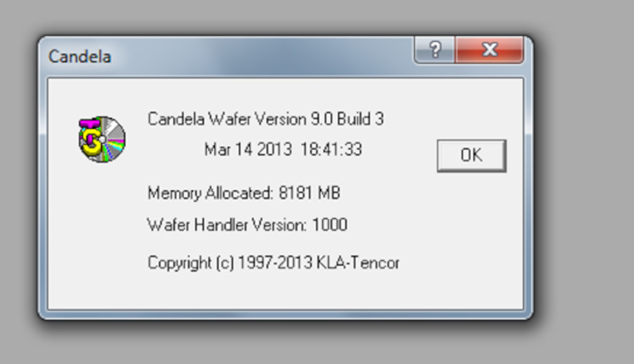
Task: Click the 18:41:33 build time
Action: (331, 150)
